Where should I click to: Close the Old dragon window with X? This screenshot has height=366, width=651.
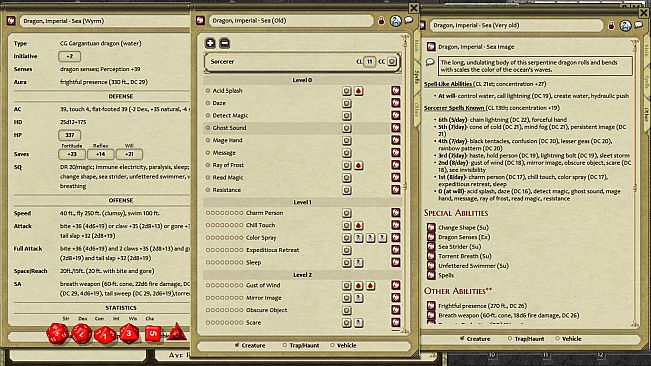coord(414,8)
